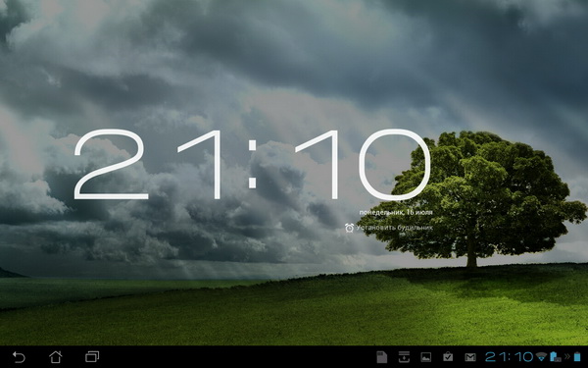Tap the tablet battery icon at far right

[577, 357]
